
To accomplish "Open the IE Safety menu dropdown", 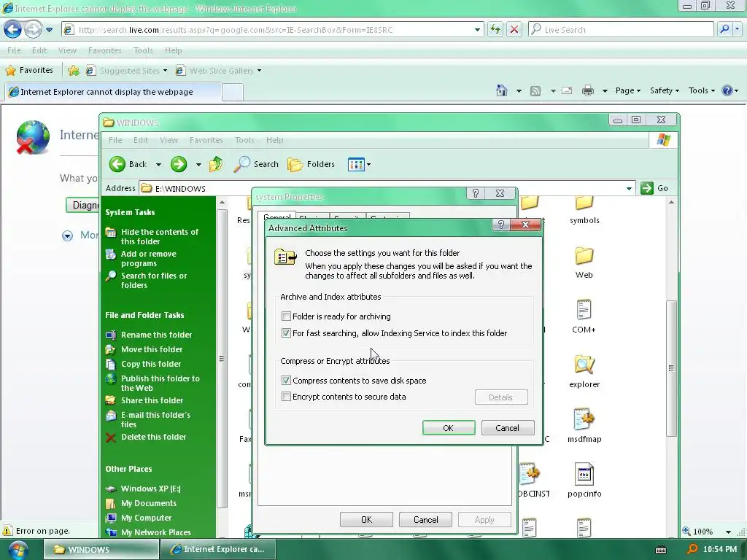I will click(x=664, y=90).
